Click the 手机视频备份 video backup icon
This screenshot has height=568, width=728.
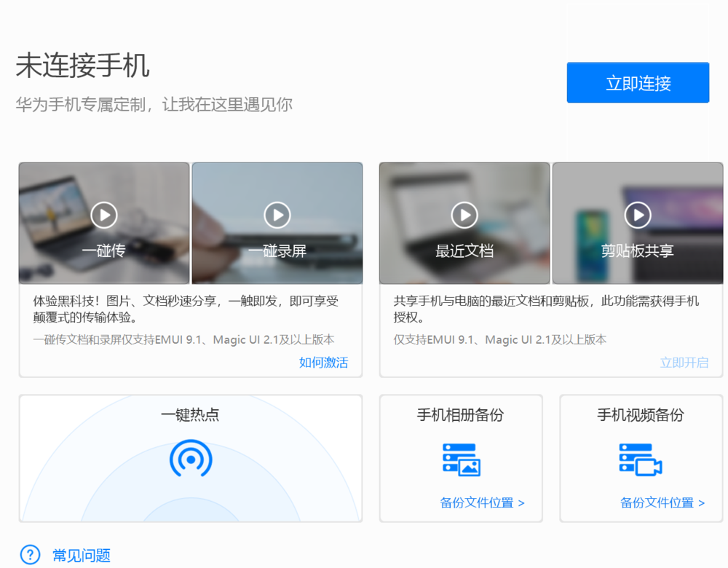[640, 459]
